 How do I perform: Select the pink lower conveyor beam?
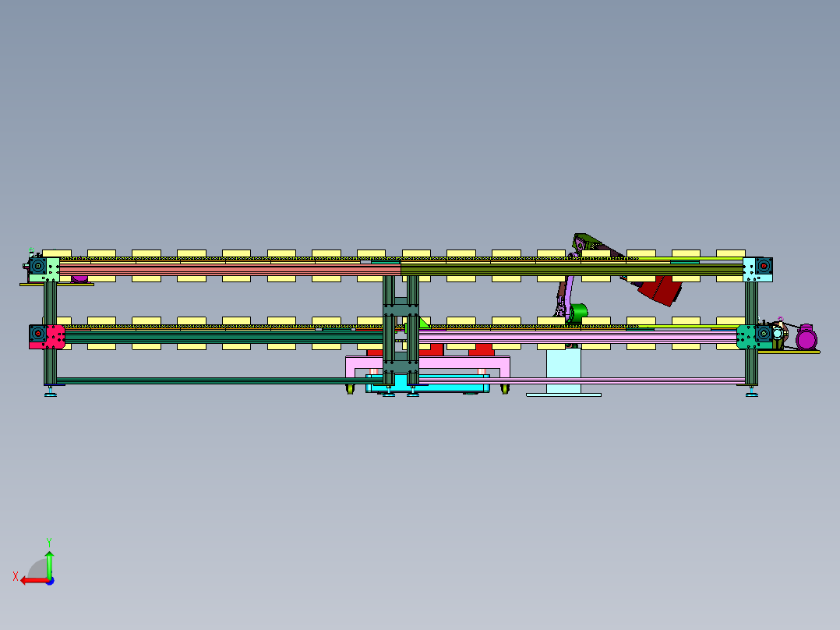pyautogui.click(x=577, y=338)
